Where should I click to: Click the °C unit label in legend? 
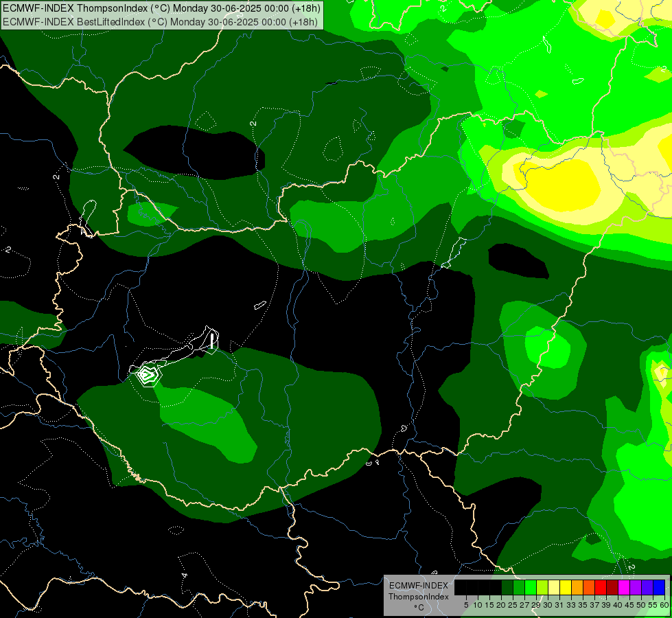[x=419, y=607]
